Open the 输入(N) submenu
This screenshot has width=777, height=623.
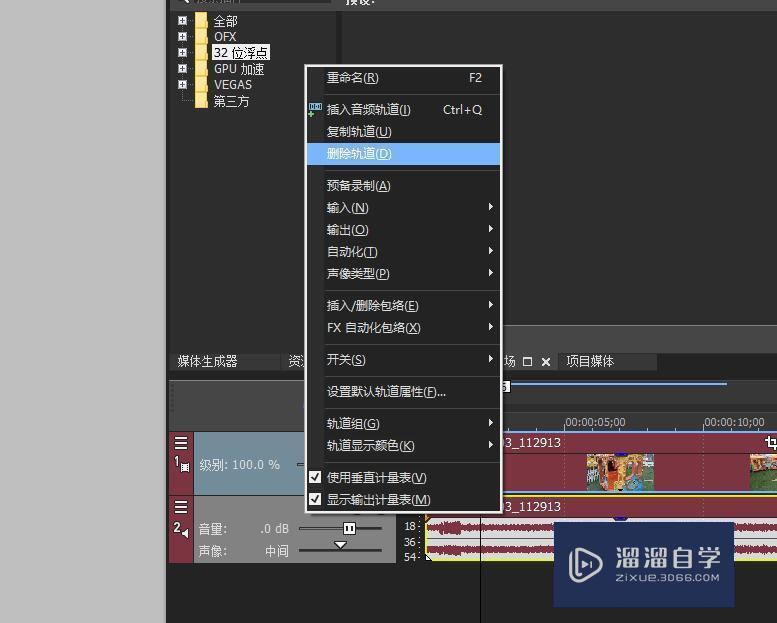(403, 208)
